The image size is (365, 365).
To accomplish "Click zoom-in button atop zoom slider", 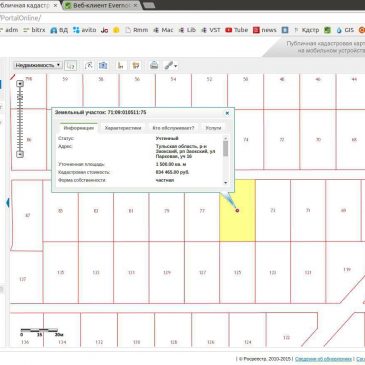I will coord(20,83).
